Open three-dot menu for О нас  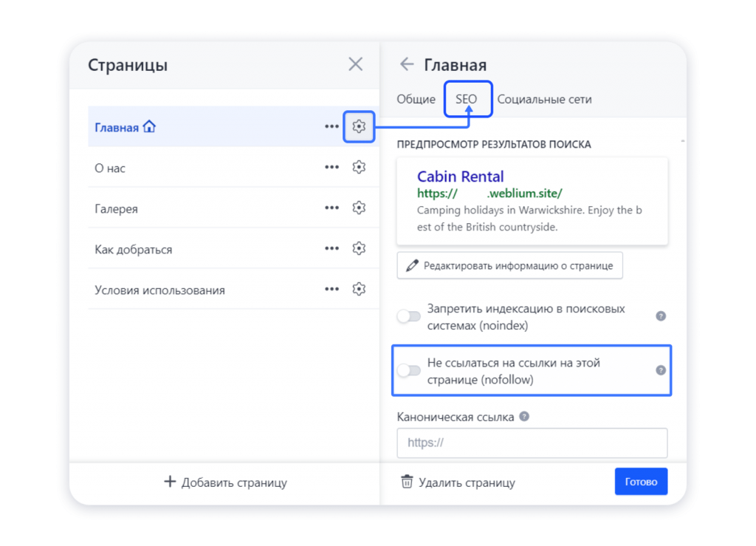click(x=331, y=168)
